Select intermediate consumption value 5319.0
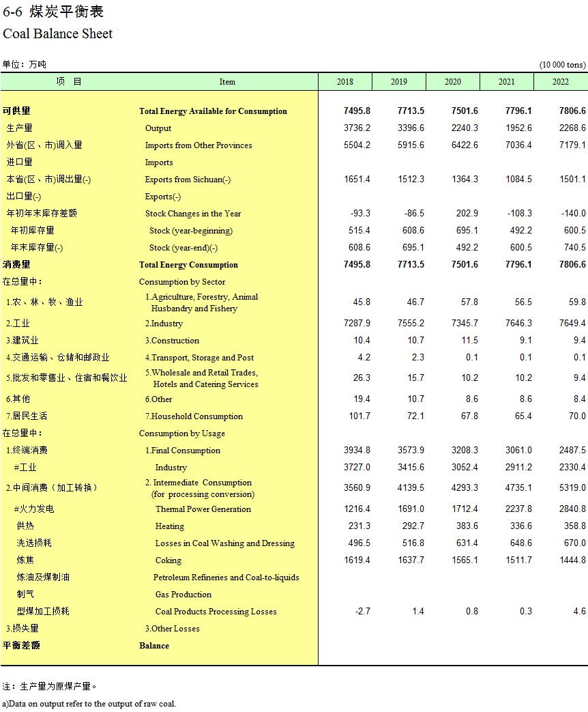The image size is (588, 712). (572, 487)
